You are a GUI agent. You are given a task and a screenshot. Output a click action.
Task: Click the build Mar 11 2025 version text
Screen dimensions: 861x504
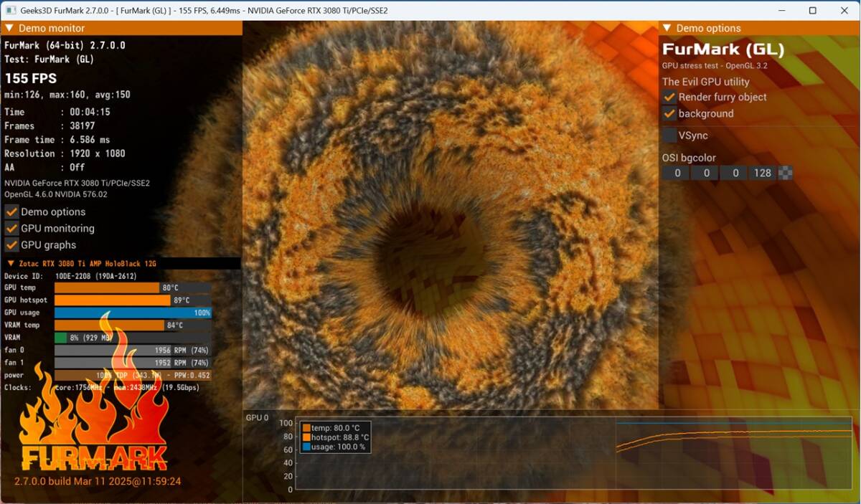point(98,481)
